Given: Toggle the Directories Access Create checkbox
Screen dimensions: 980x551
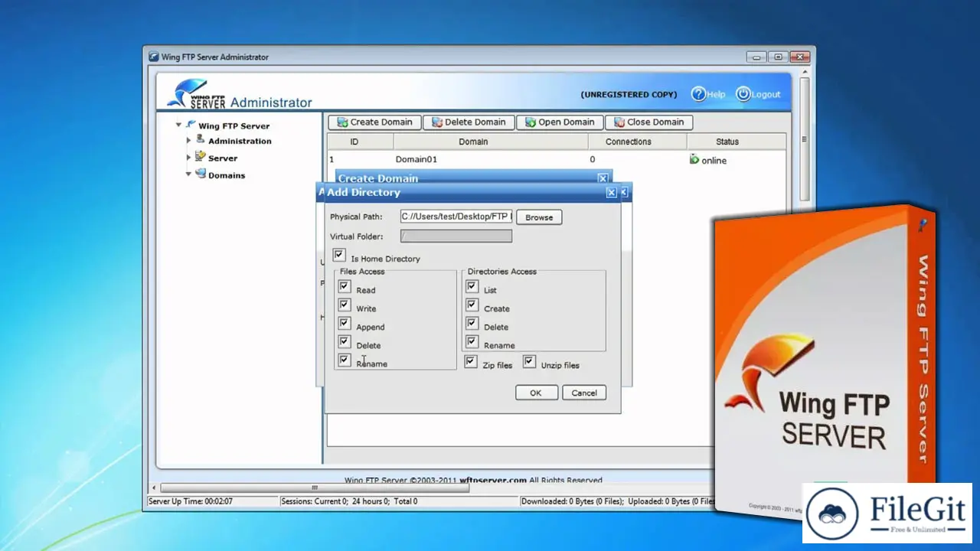Looking at the screenshot, I should [x=472, y=305].
